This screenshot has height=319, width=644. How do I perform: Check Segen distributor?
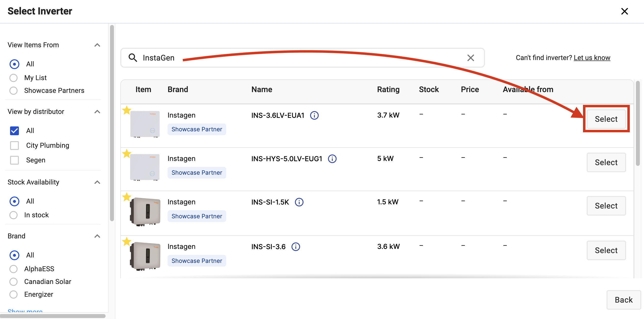coord(14,160)
